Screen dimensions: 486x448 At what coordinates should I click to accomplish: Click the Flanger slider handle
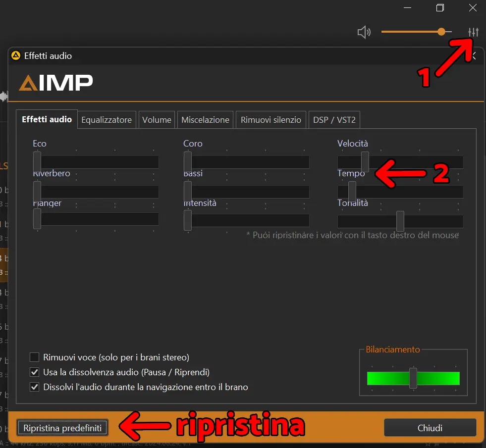click(x=37, y=219)
